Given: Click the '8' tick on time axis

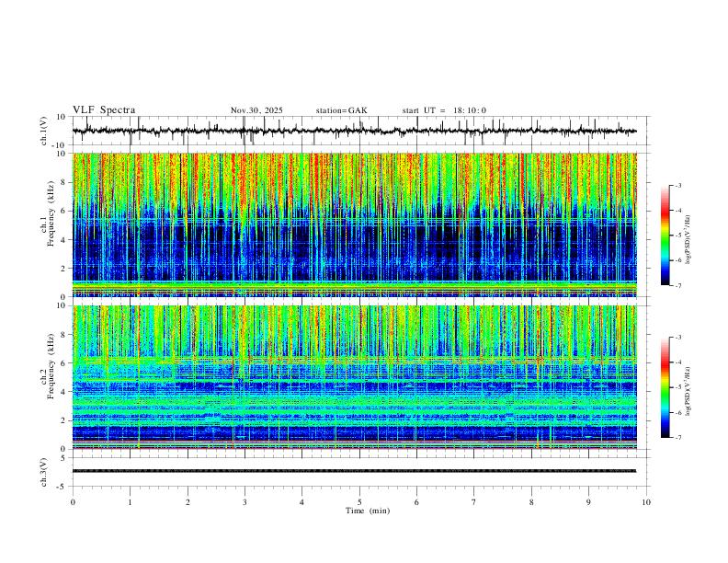Looking at the screenshot, I should click(531, 502).
